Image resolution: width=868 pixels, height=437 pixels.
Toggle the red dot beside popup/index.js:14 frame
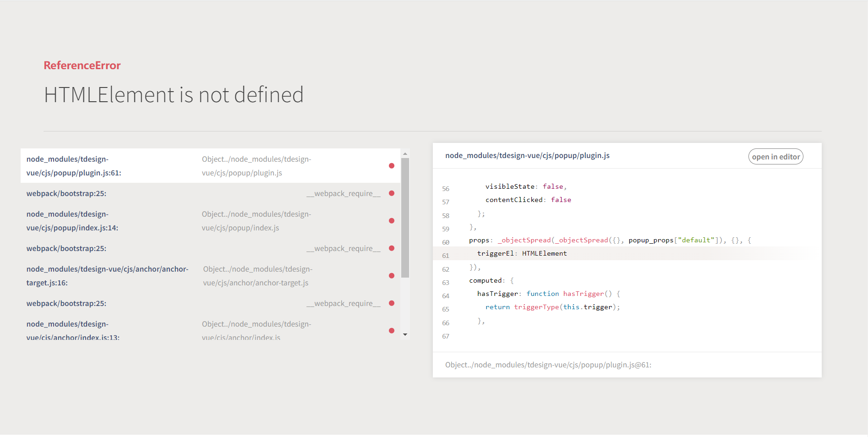click(x=392, y=221)
